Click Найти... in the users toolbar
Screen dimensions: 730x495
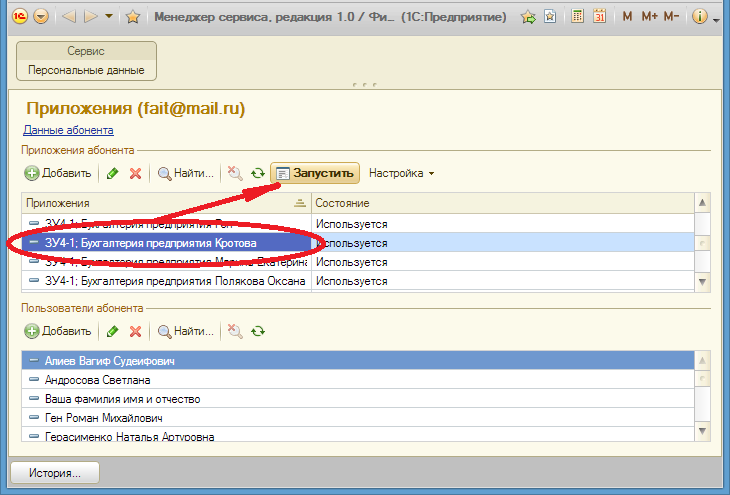(186, 331)
